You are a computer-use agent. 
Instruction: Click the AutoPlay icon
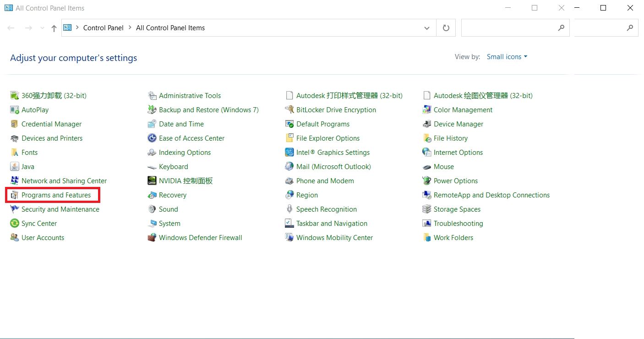14,109
